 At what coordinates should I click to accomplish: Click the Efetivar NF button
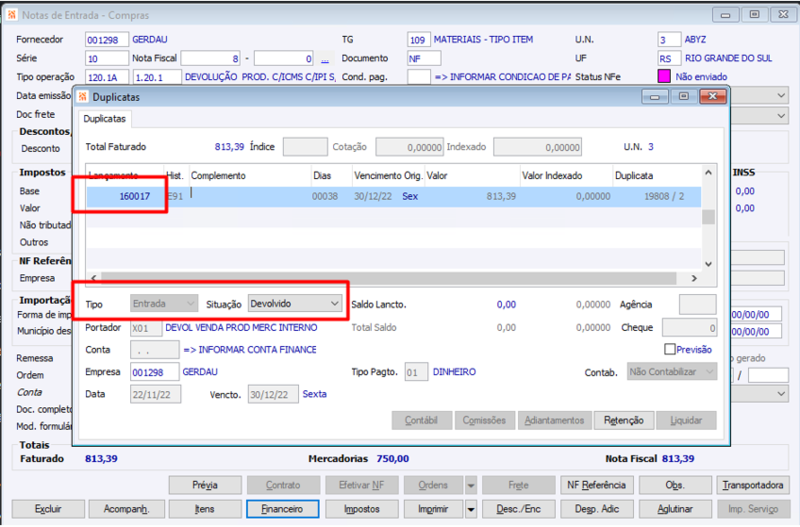pyautogui.click(x=362, y=485)
